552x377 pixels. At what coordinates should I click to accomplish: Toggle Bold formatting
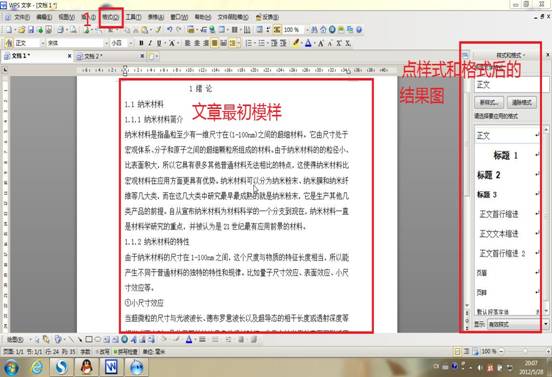click(141, 43)
